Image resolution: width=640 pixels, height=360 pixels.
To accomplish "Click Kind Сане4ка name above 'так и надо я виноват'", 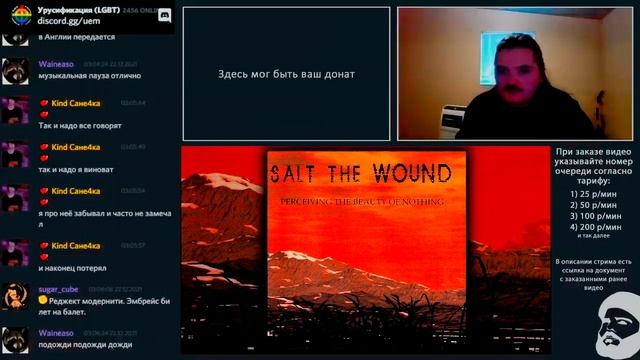I will [x=76, y=147].
